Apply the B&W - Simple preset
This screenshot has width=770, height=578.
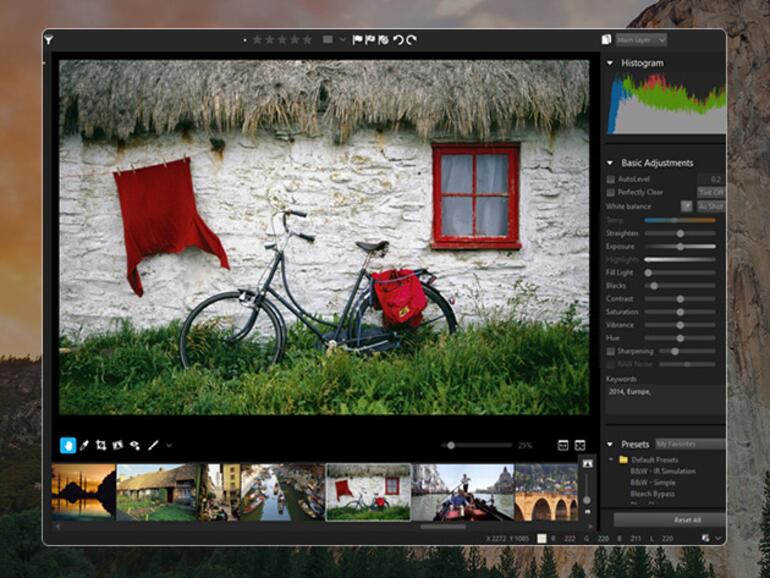tap(653, 482)
